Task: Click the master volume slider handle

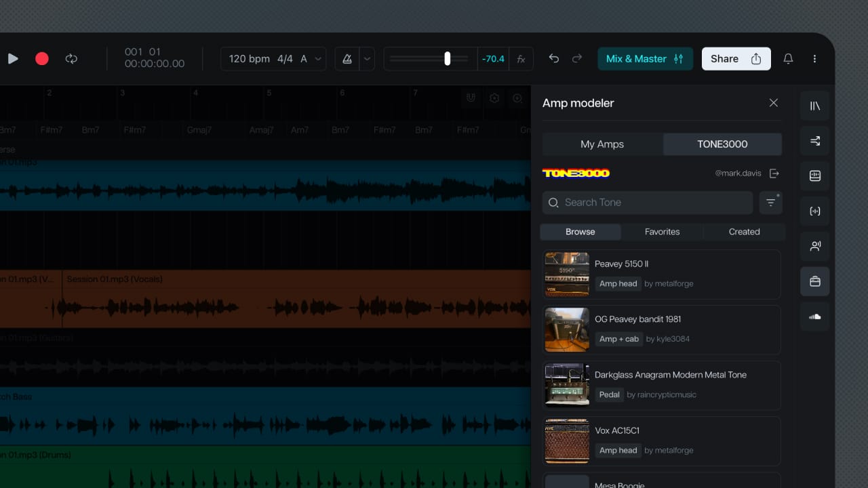Action: pos(447,59)
